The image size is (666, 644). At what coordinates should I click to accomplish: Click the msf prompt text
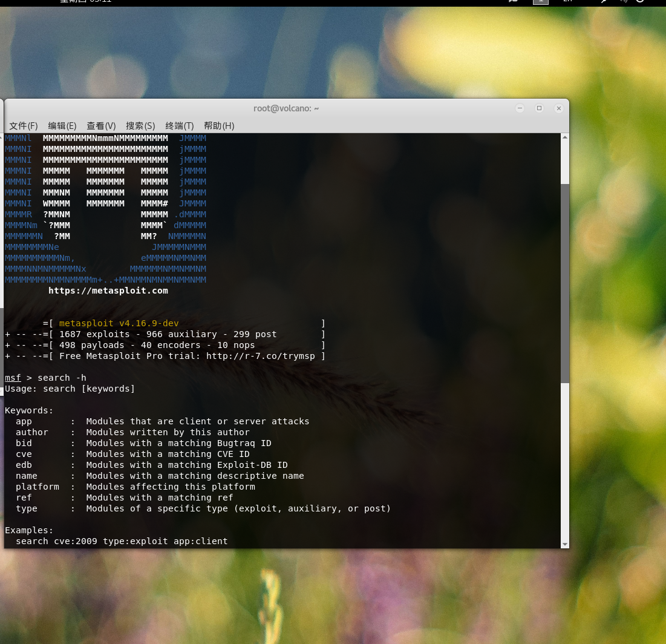13,378
